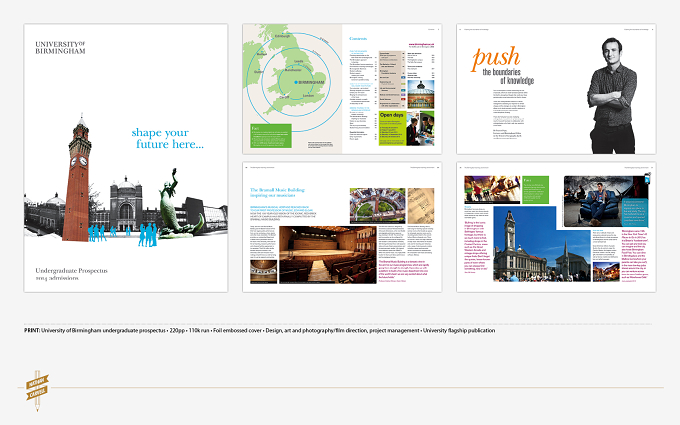Click the University of Birmingham logo text
This screenshot has width=680, height=425.
pos(60,47)
